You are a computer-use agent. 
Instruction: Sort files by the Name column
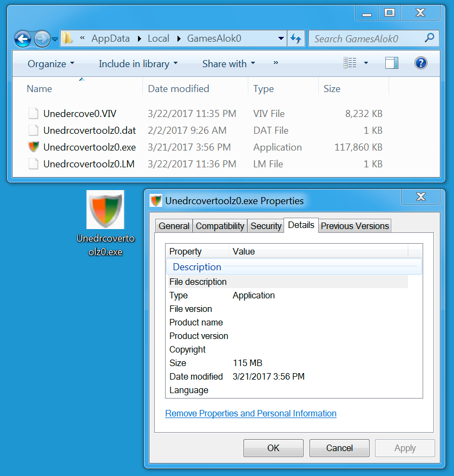coord(40,89)
